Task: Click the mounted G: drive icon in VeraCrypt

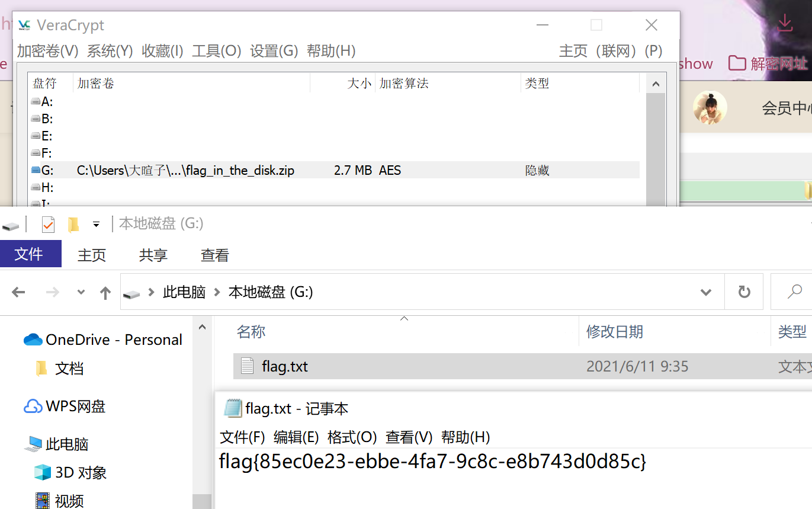Action: (x=36, y=171)
